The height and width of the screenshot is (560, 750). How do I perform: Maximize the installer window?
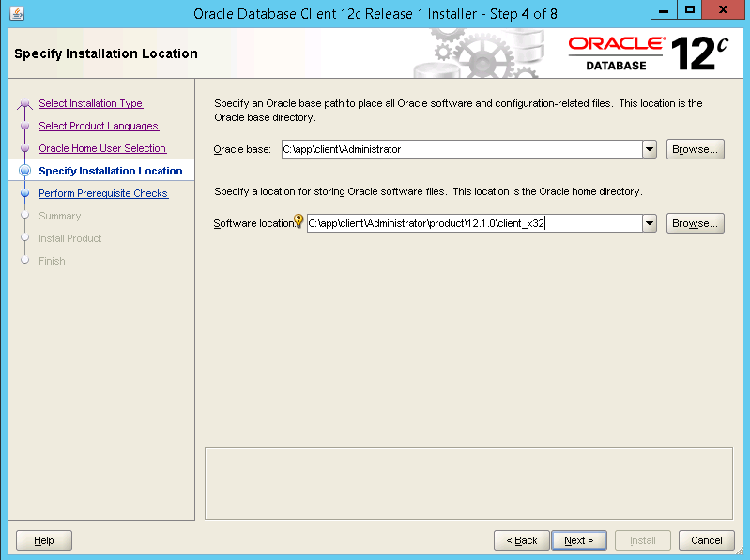coord(689,9)
